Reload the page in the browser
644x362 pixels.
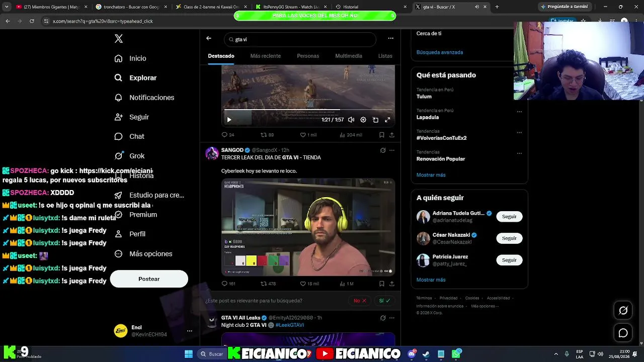[x=32, y=21]
